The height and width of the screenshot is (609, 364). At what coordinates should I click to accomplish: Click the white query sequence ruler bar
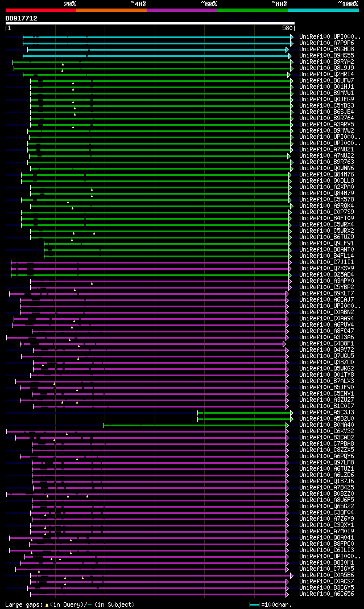coord(150,23)
